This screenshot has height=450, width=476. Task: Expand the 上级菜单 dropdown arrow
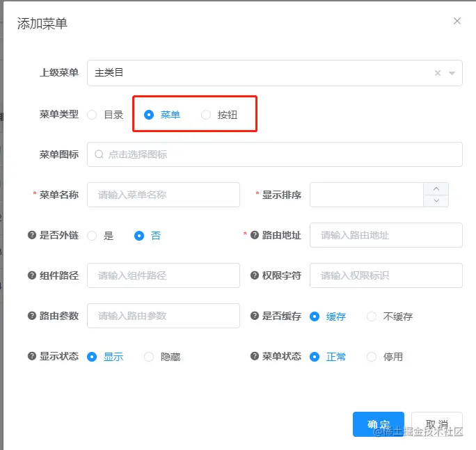(452, 73)
